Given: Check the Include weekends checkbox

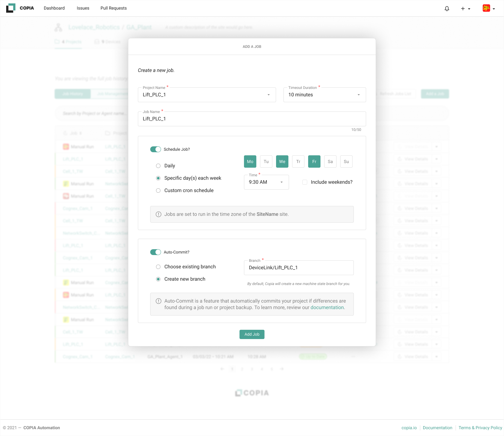Looking at the screenshot, I should pyautogui.click(x=305, y=182).
